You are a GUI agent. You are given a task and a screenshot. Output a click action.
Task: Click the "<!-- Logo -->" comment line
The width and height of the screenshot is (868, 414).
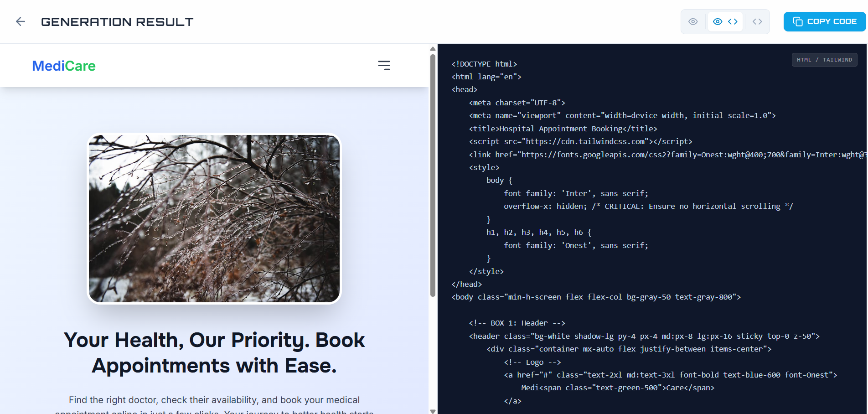point(532,362)
